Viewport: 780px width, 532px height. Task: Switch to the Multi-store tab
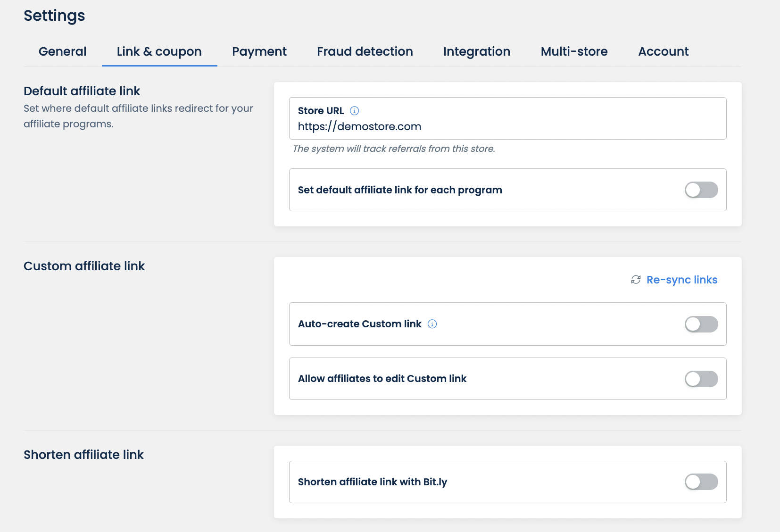pyautogui.click(x=574, y=51)
